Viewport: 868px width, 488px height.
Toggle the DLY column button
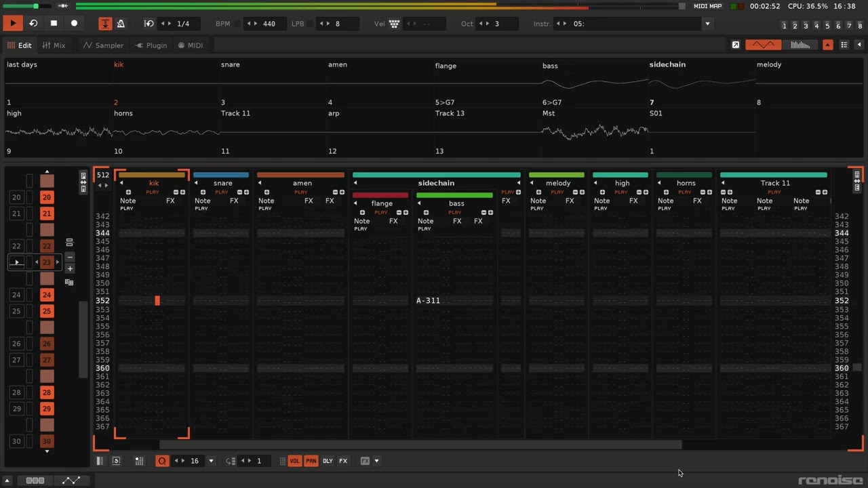coord(328,461)
